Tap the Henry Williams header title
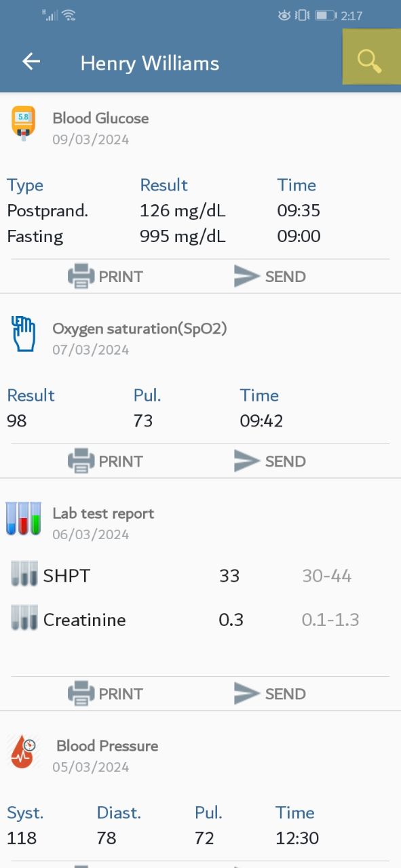 click(x=150, y=63)
